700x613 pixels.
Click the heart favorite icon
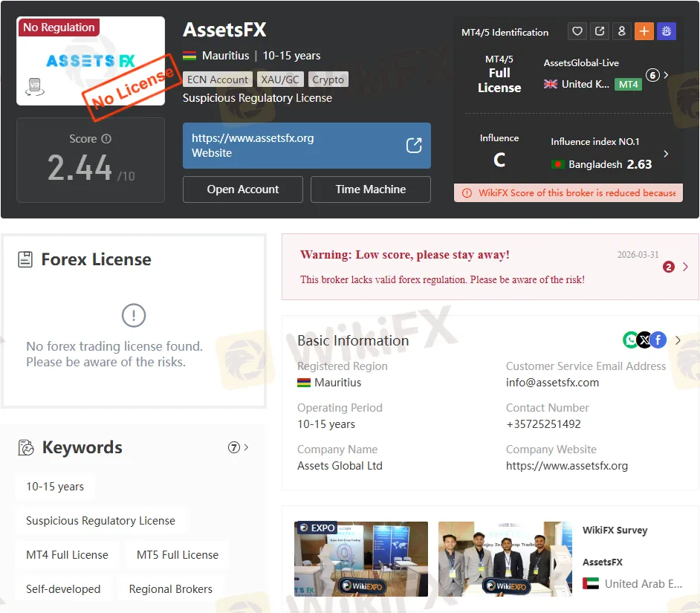pos(577,31)
